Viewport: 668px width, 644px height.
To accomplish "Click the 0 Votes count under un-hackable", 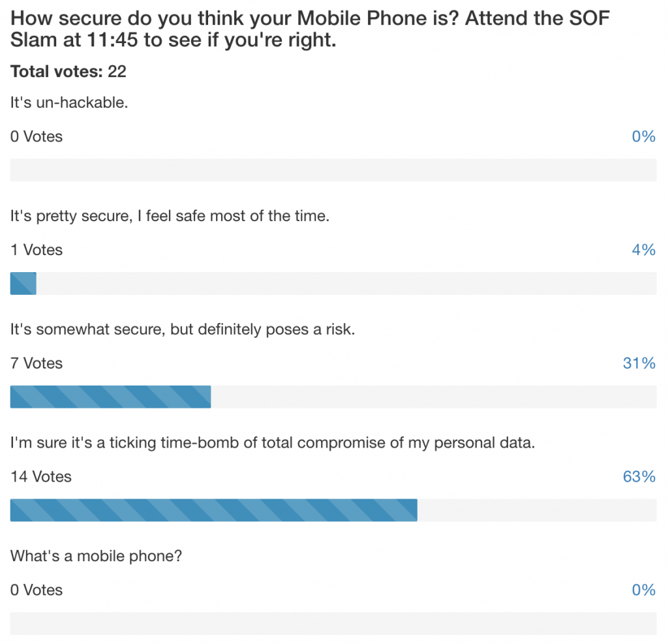I will coord(37,137).
